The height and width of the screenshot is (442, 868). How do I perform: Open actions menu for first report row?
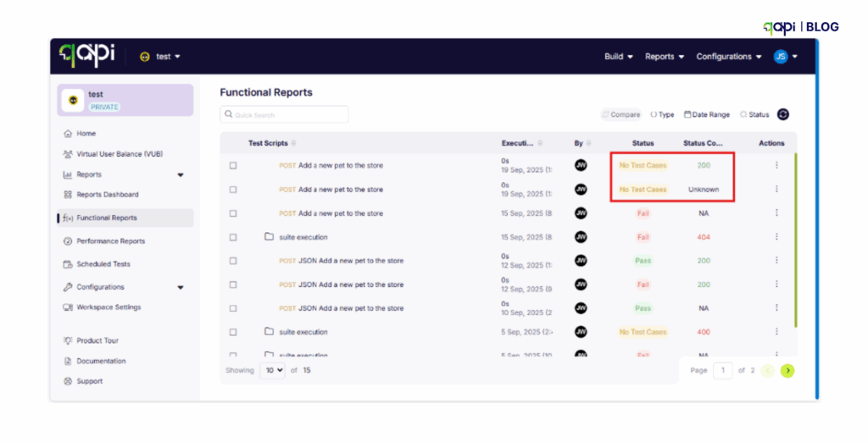(776, 166)
